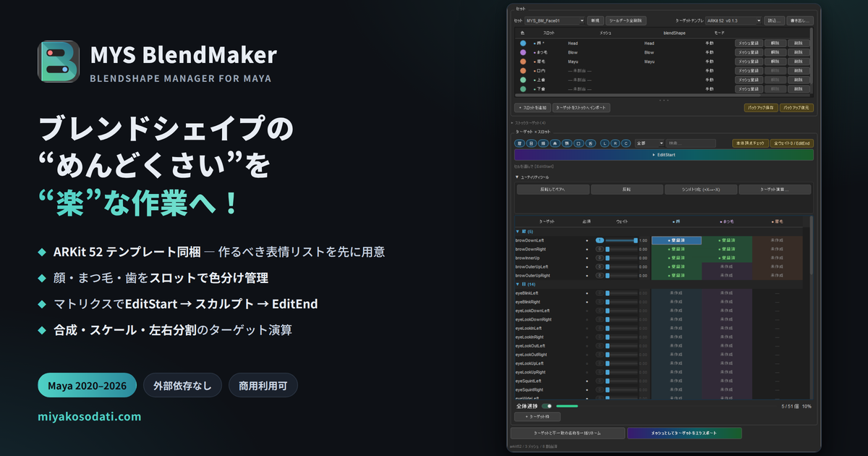
Task: Open the 全部 filter dropdown
Action: (x=650, y=143)
